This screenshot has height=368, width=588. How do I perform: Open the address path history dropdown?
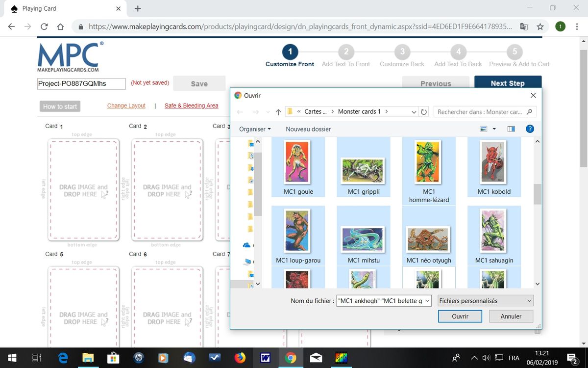(414, 112)
